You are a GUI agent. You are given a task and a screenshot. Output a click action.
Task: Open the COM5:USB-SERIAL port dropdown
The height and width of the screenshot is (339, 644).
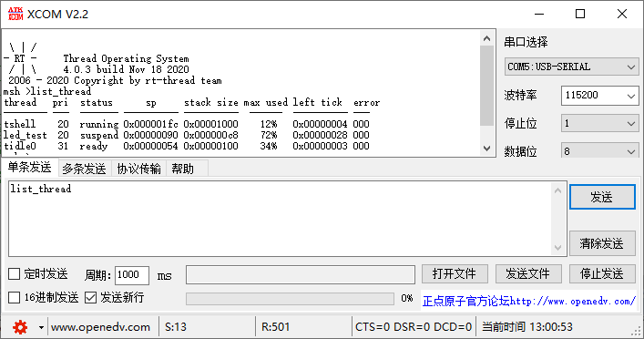pyautogui.click(x=571, y=67)
